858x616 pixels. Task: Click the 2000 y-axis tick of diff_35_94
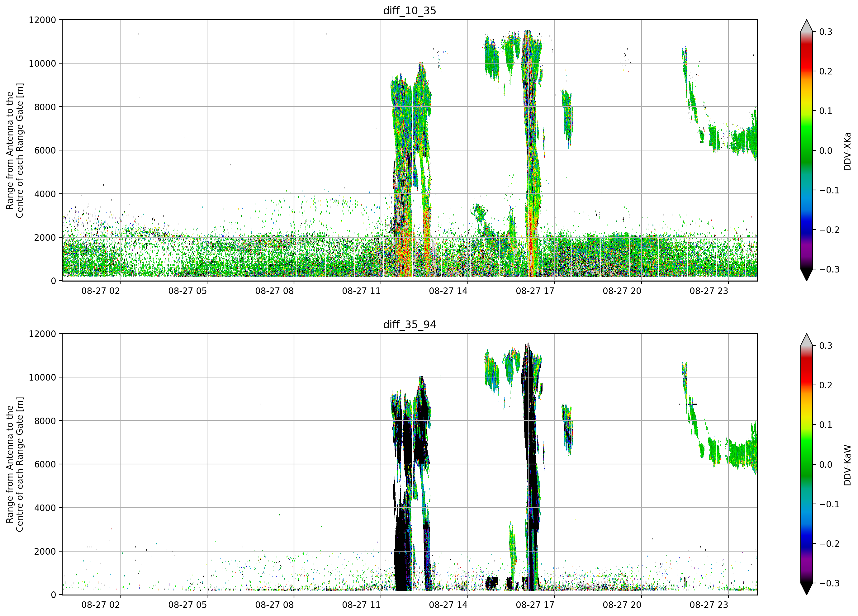[45, 552]
